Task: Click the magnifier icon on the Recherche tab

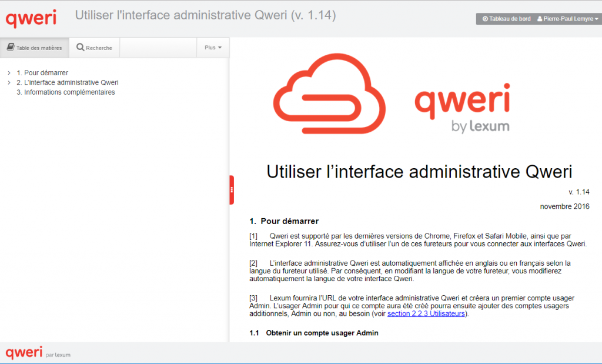Action: [x=81, y=48]
